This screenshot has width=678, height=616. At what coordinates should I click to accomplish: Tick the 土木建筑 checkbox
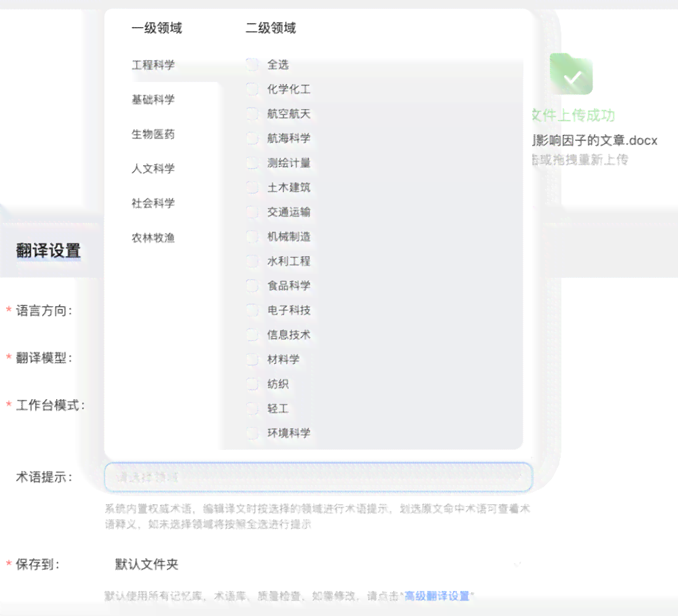pyautogui.click(x=252, y=188)
